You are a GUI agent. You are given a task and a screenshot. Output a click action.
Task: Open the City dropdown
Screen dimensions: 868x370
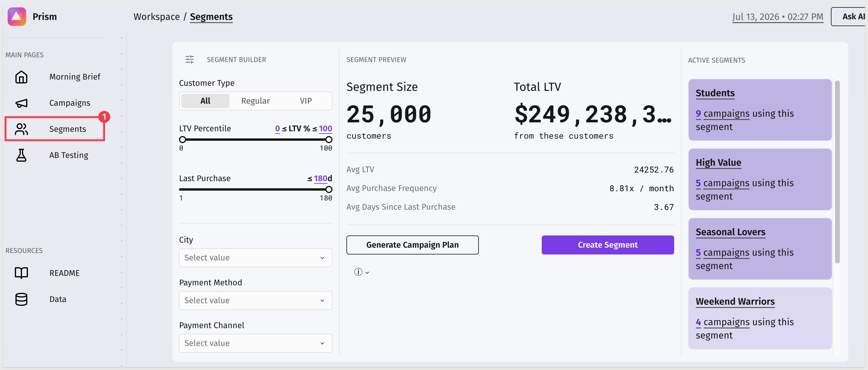(x=255, y=257)
